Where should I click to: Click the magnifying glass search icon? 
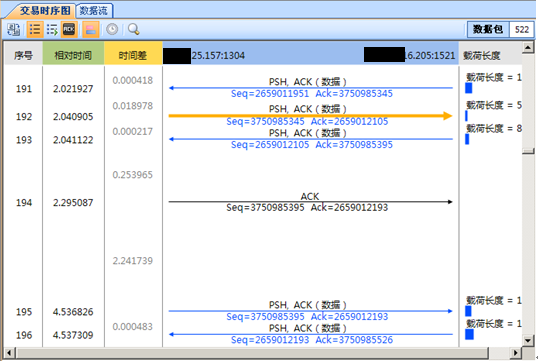point(133,30)
